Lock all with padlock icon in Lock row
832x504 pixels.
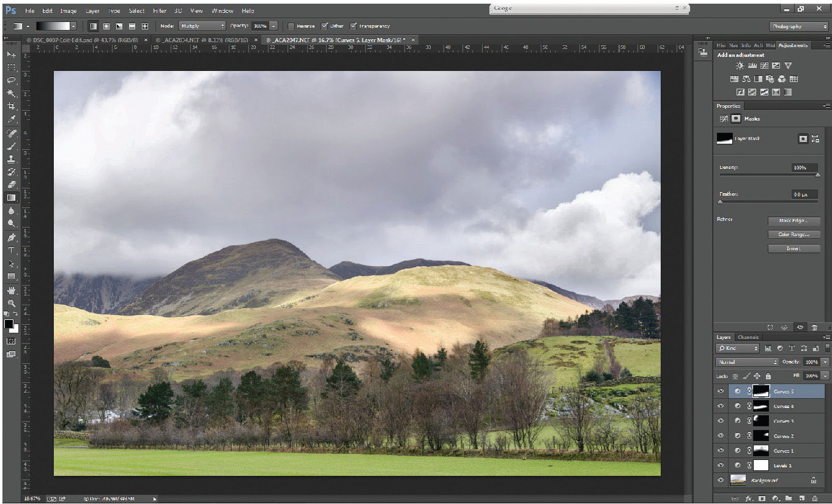click(768, 376)
